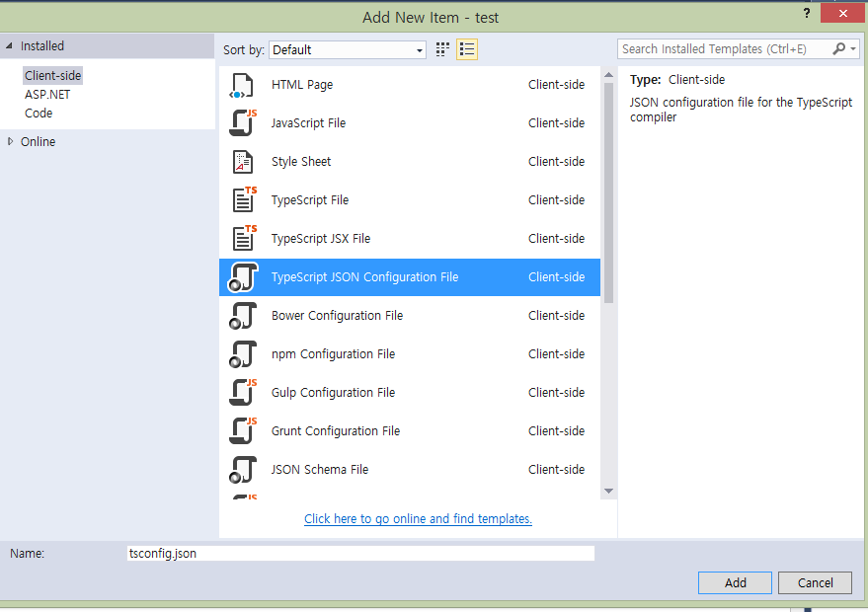The image size is (868, 612).
Task: Switch to medium icons list view
Action: (467, 49)
